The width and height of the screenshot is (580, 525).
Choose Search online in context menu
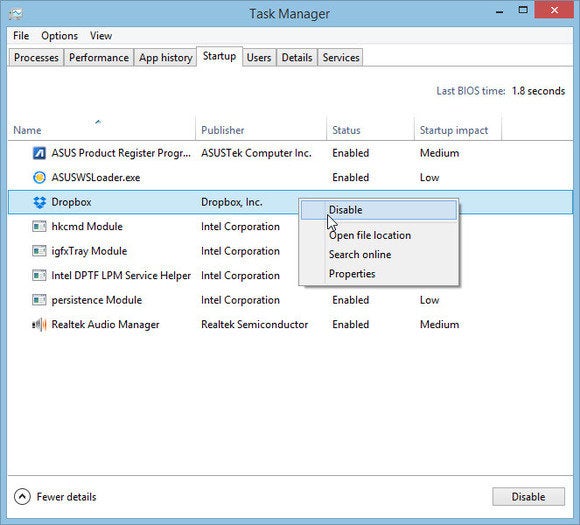click(x=379, y=255)
